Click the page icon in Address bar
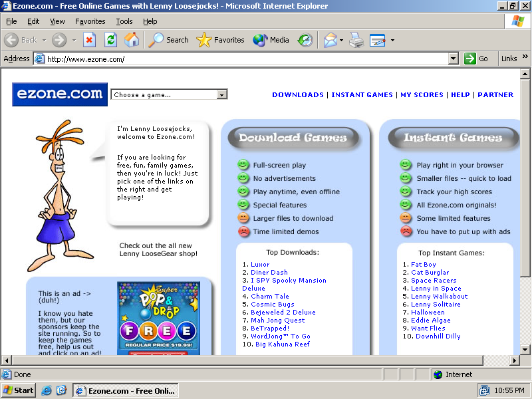Screen dimensions: 532x399 40,59
